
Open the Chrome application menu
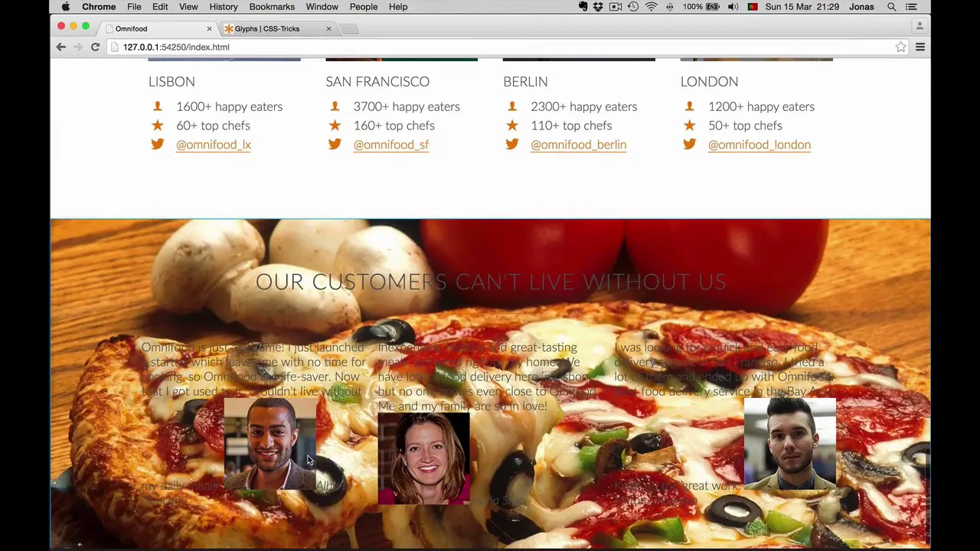click(x=99, y=7)
